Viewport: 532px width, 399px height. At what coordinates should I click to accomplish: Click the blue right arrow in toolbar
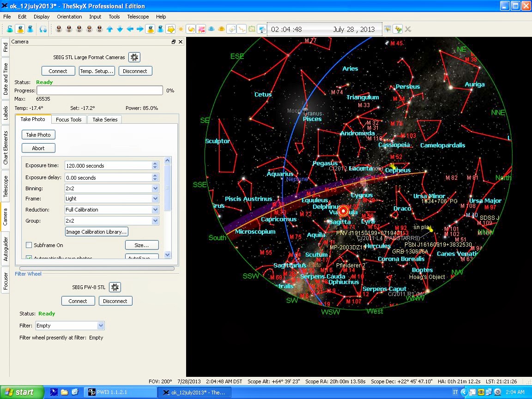coord(140,29)
